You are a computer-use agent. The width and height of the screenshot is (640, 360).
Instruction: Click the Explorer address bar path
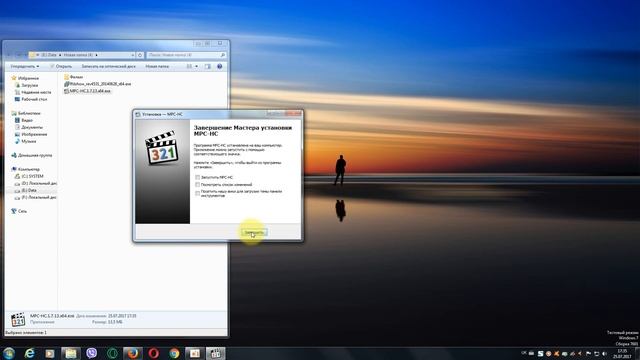point(82,55)
